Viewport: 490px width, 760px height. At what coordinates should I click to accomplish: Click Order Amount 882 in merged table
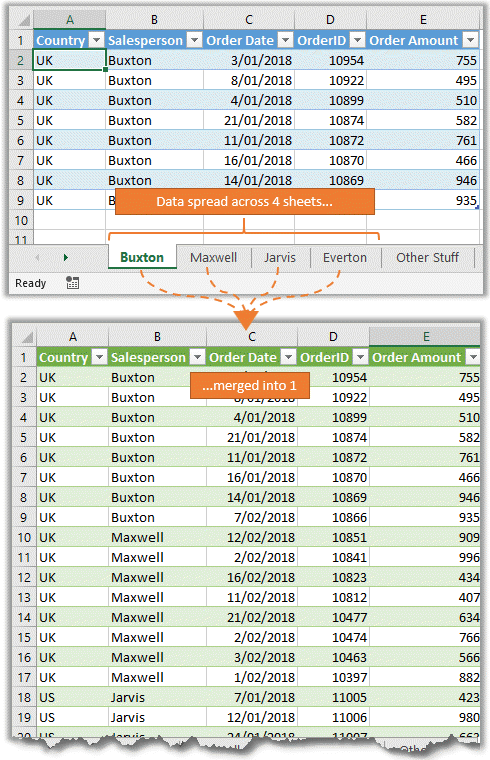pos(425,678)
